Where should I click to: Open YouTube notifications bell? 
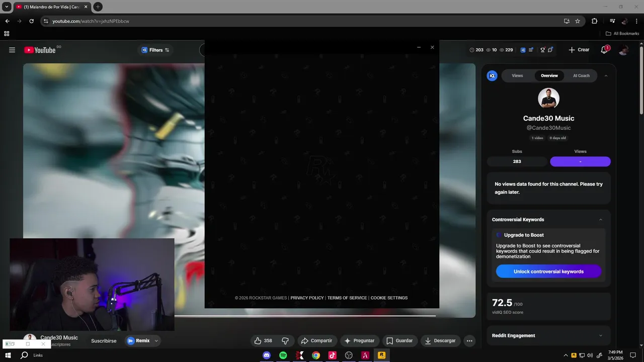pyautogui.click(x=604, y=50)
